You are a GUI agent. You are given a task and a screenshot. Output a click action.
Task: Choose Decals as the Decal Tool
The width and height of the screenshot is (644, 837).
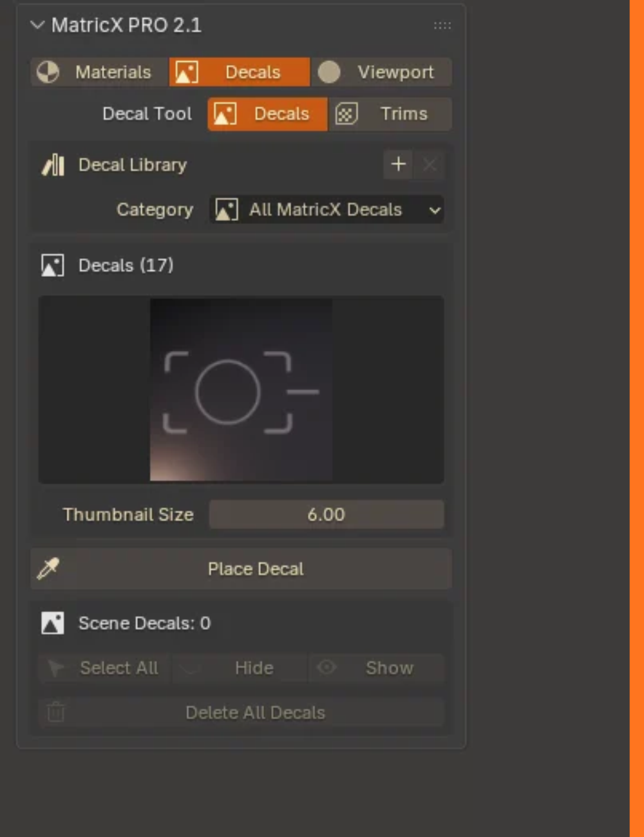tap(267, 114)
